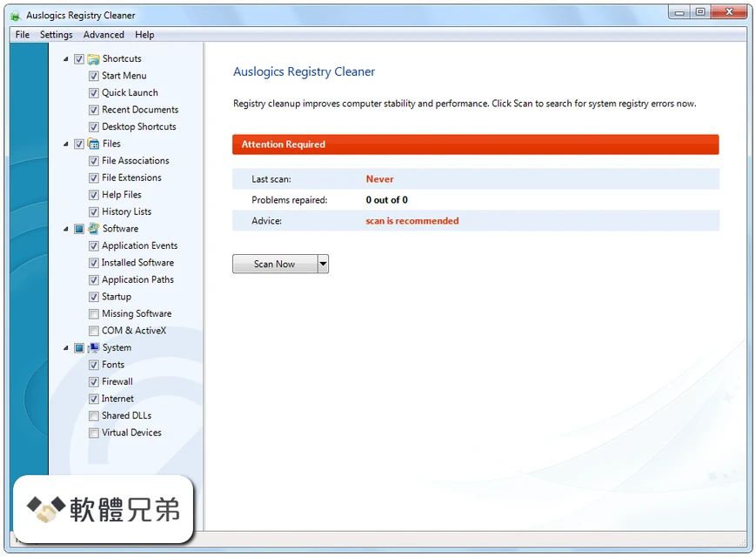Image resolution: width=756 pixels, height=557 pixels.
Task: Enable the COM & ActiveX checkbox
Action: pos(94,331)
